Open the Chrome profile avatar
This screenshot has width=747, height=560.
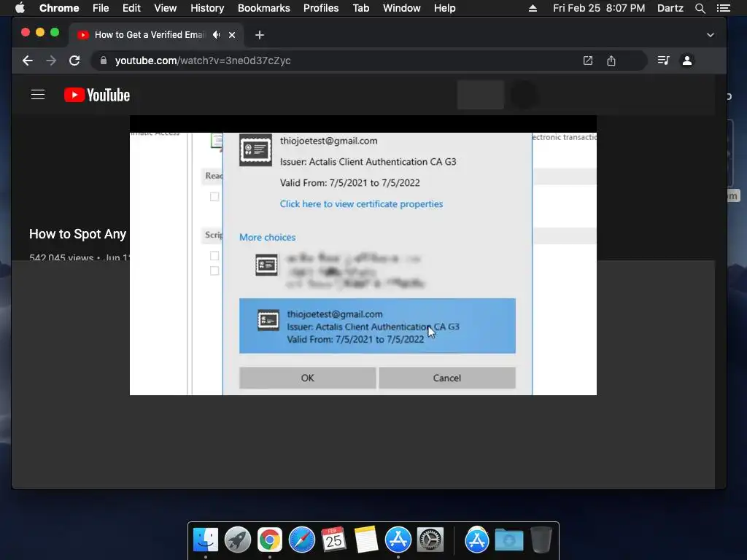click(x=687, y=61)
